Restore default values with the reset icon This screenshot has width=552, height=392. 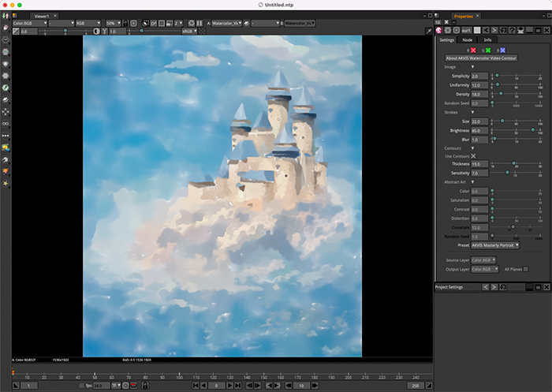503,30
